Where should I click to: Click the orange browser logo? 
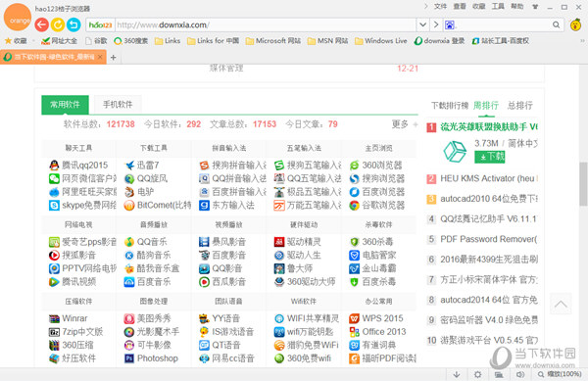coord(17,18)
